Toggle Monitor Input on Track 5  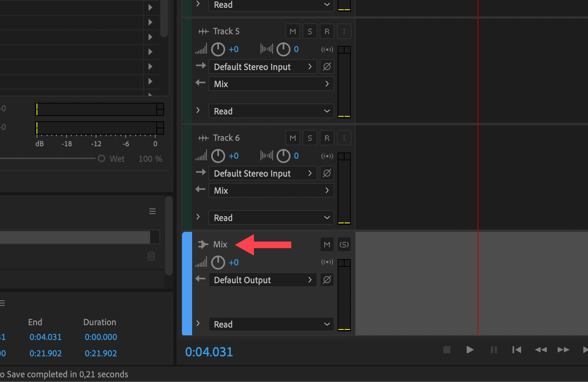click(344, 32)
